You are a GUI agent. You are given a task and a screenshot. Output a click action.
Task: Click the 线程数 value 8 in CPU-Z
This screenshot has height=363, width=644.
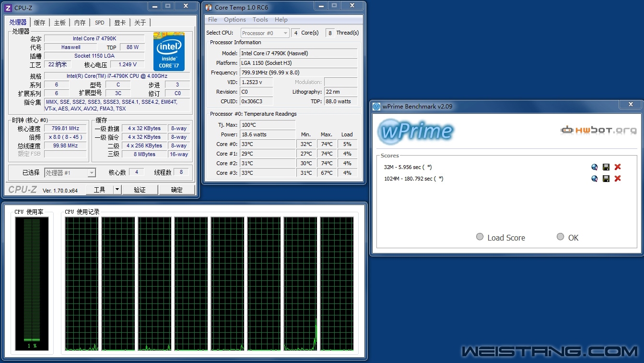(181, 172)
